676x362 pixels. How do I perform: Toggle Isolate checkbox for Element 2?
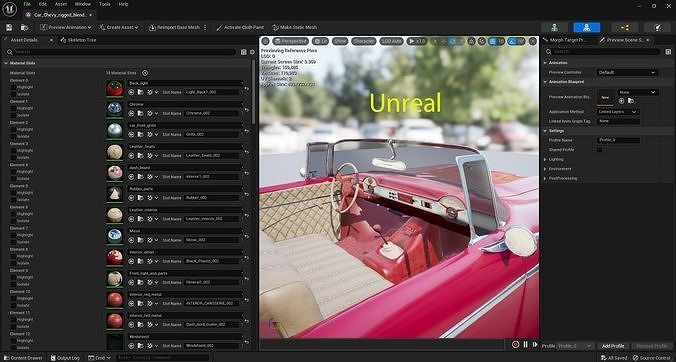tap(13, 136)
